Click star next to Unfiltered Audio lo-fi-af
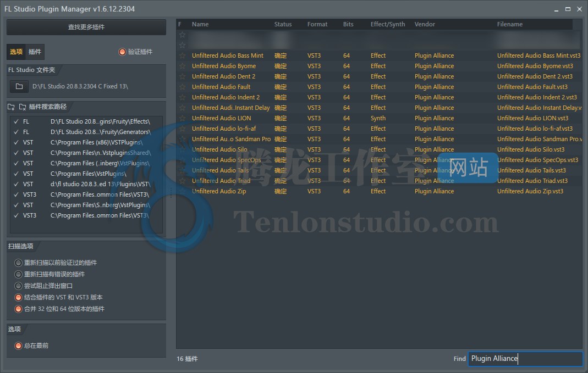 click(182, 129)
